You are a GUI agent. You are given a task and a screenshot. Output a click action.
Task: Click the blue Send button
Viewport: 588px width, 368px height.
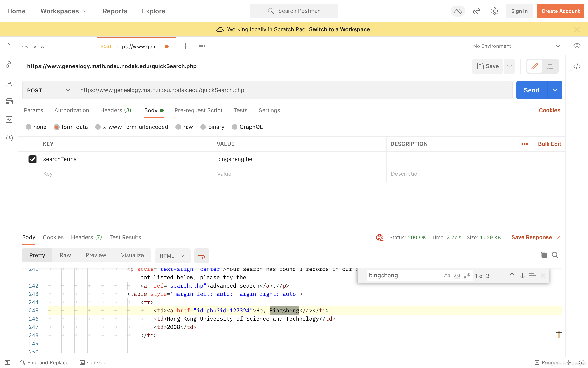click(532, 90)
